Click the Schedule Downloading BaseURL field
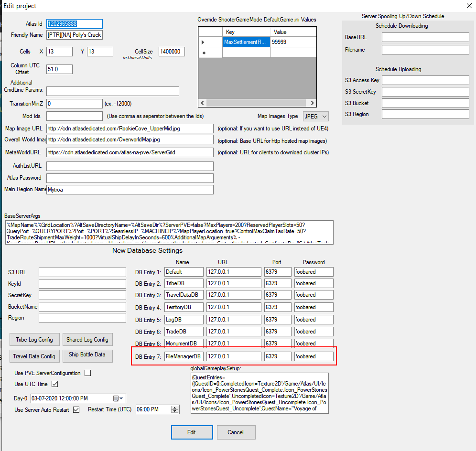This screenshot has height=451, width=476. [425, 37]
